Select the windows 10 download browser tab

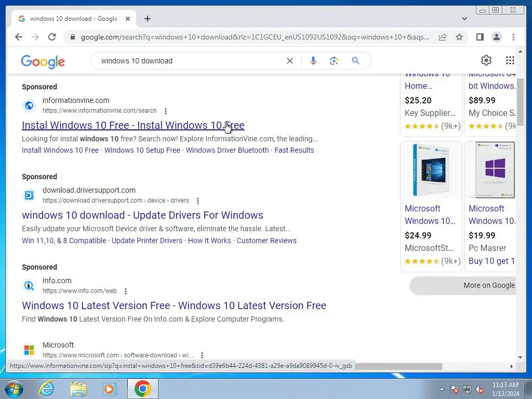[x=74, y=19]
